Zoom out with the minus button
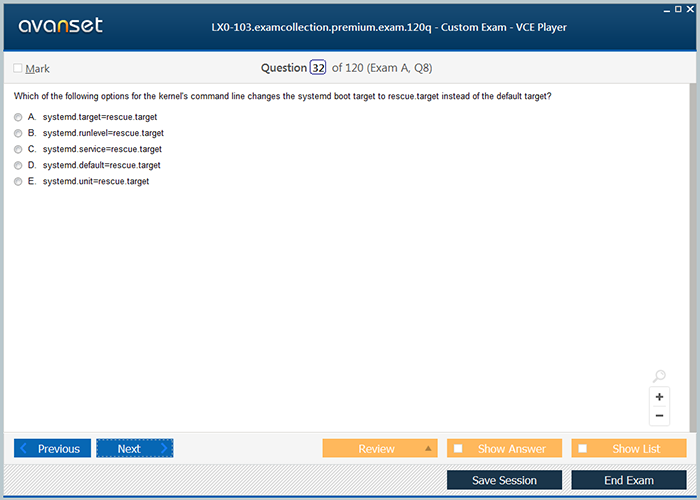 point(659,415)
